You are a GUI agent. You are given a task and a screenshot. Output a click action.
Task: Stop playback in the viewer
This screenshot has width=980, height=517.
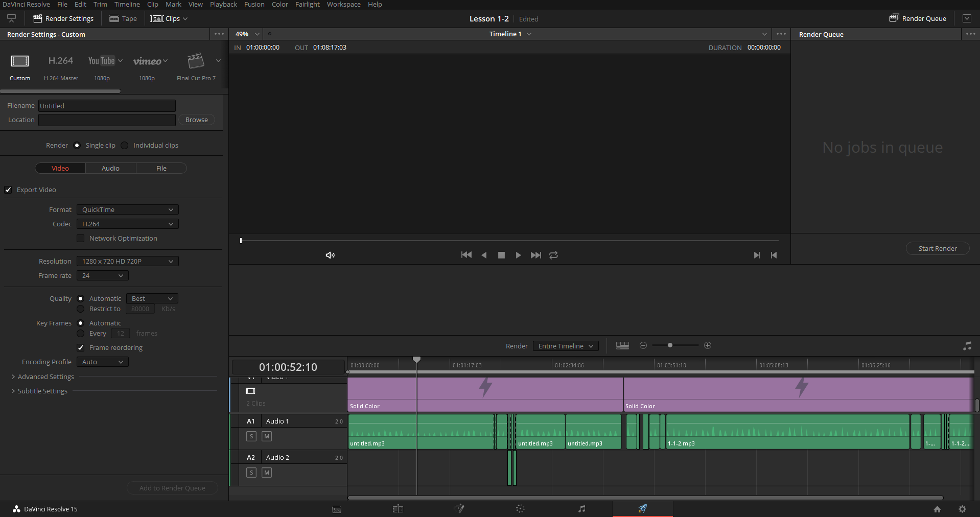click(x=501, y=255)
